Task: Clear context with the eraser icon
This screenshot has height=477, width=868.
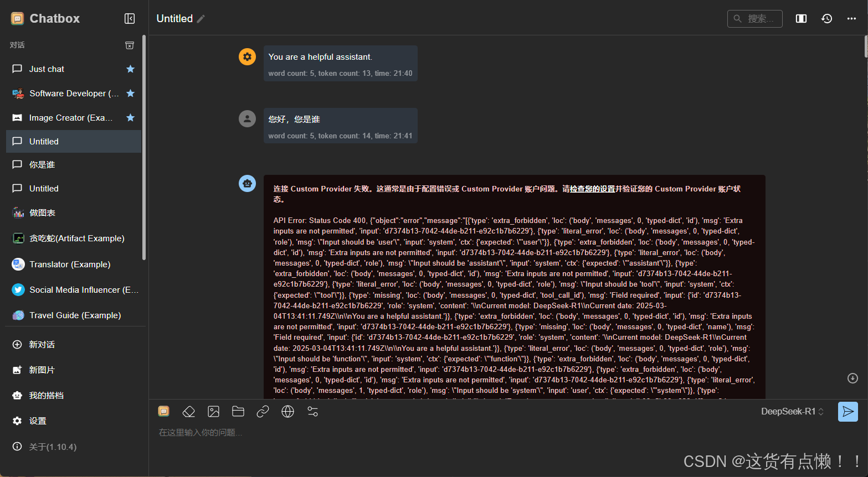Action: coord(188,411)
